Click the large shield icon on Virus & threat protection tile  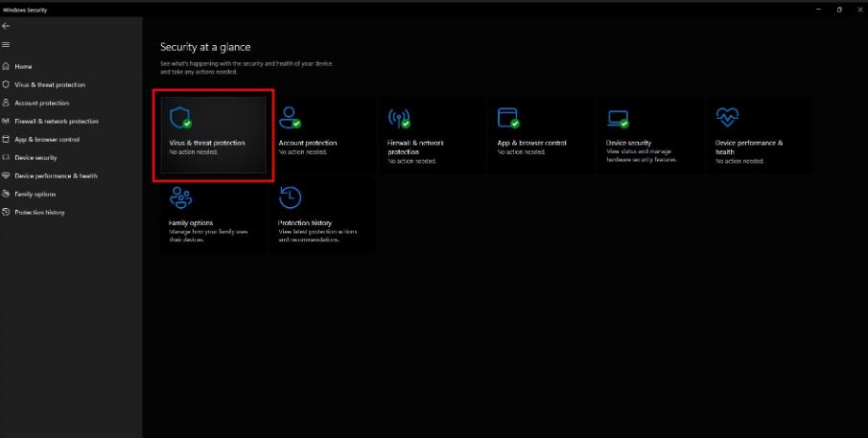point(180,118)
